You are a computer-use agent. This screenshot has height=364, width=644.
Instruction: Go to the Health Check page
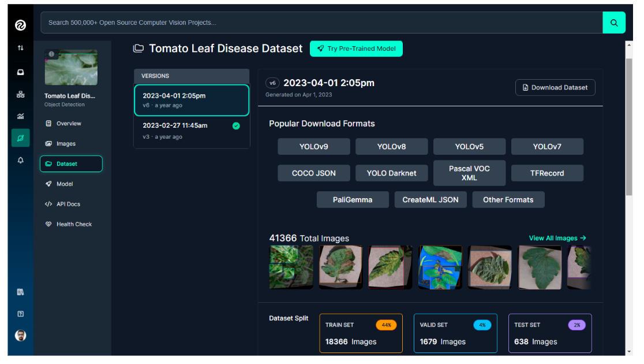point(74,224)
